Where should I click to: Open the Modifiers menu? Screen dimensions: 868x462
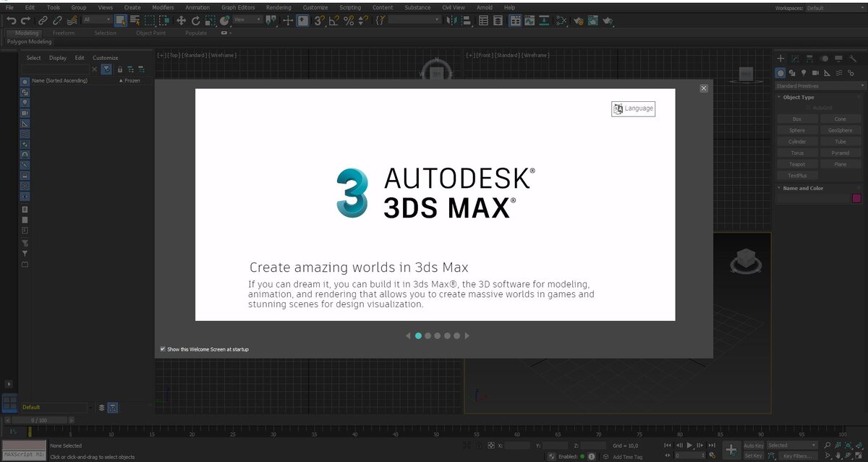[x=163, y=7]
